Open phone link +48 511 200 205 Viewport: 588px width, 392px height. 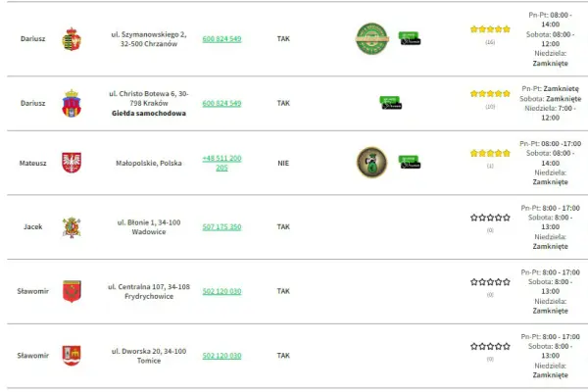click(221, 163)
